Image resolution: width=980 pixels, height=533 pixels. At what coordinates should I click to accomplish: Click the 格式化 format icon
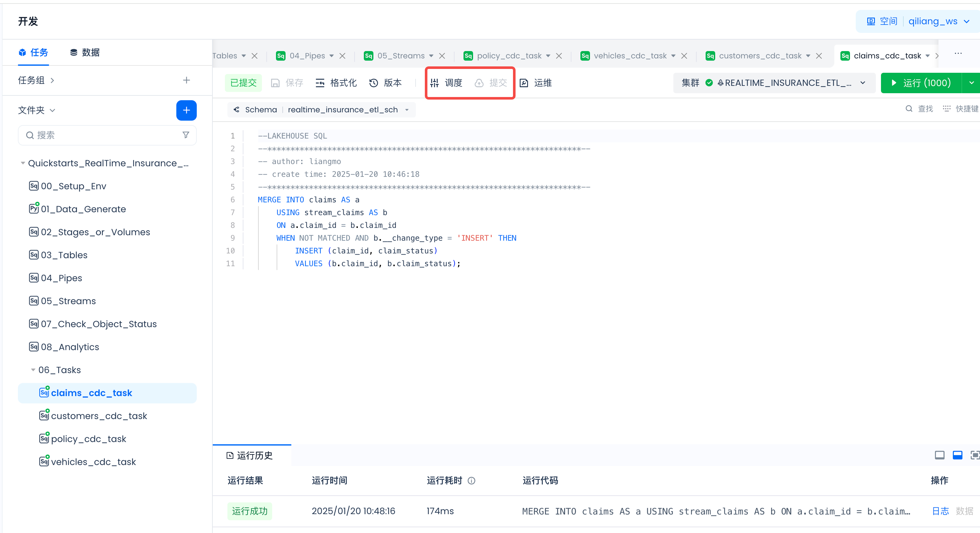click(x=320, y=83)
